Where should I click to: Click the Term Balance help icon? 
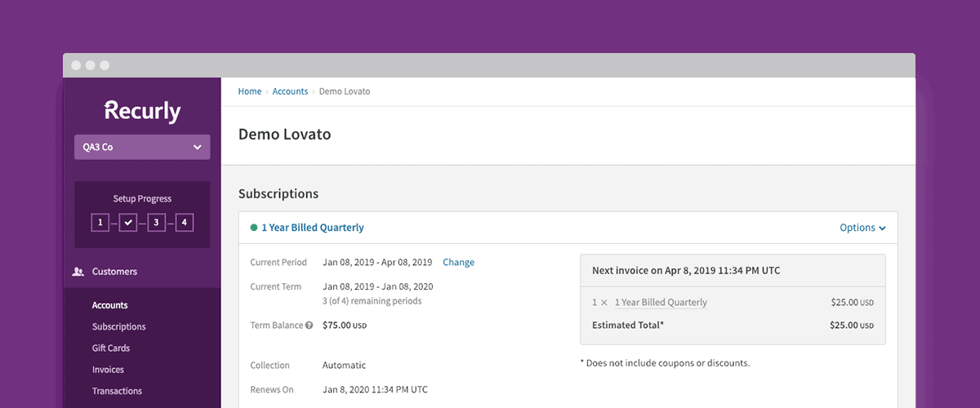click(310, 326)
